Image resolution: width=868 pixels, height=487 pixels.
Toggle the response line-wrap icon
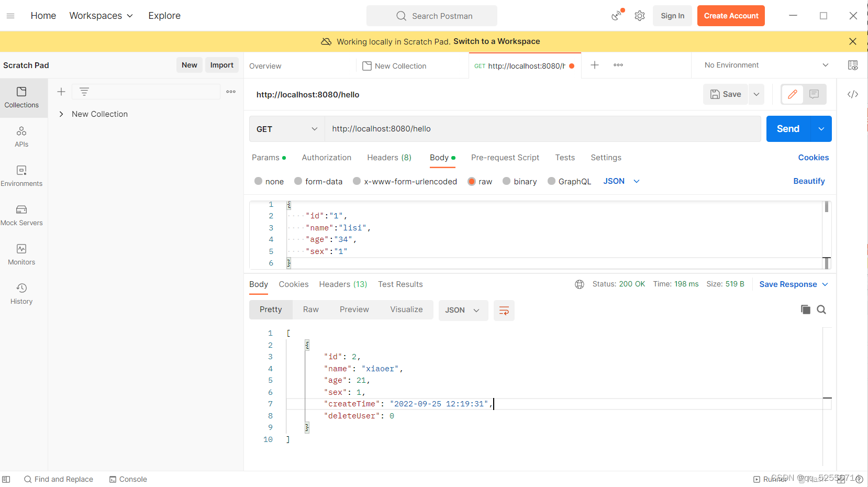pos(504,311)
